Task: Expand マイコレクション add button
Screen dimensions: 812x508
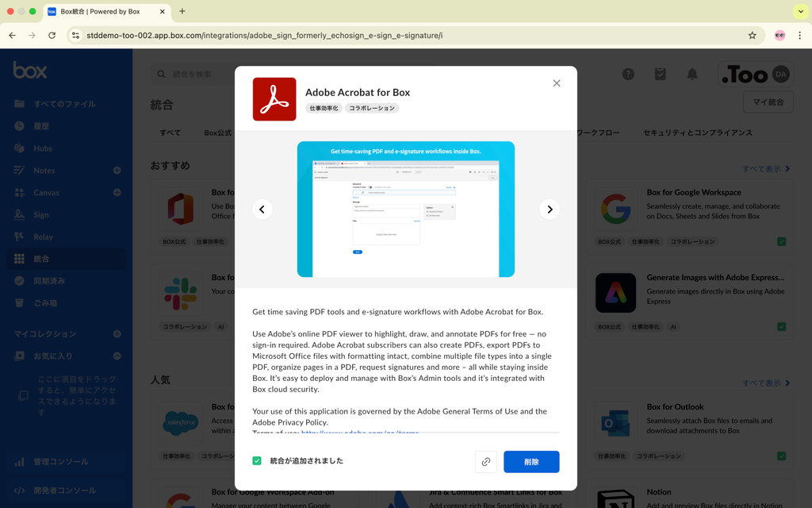Action: (x=117, y=334)
